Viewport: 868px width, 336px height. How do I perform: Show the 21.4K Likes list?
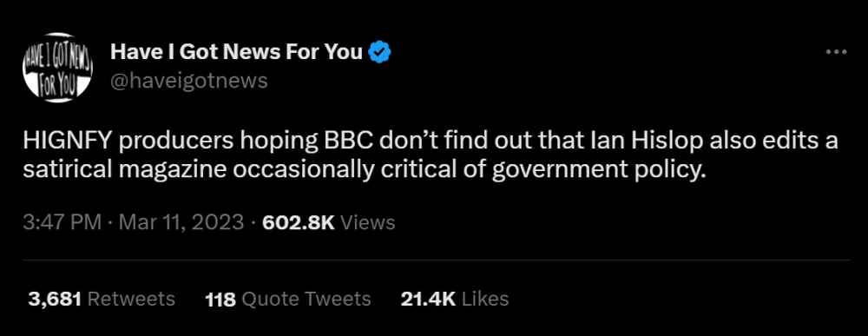(x=455, y=299)
